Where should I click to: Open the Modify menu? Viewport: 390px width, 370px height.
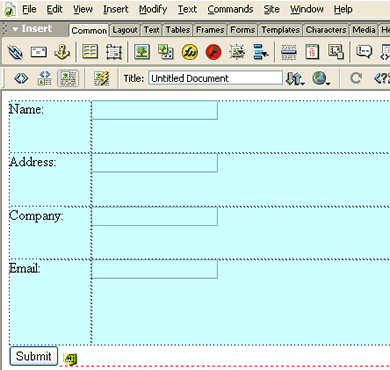[x=153, y=9]
